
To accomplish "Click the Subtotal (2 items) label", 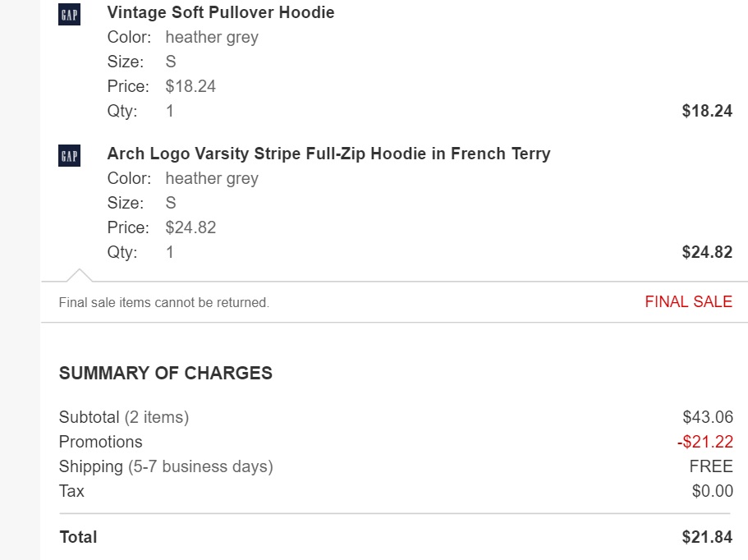I will tap(124, 417).
